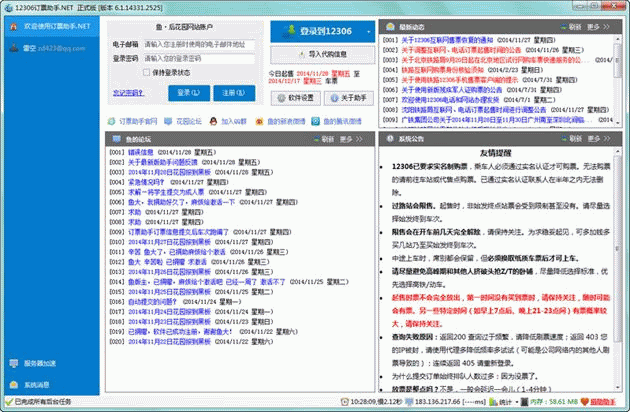Click the 系统公告 panel vertical scrollbar
The height and width of the screenshot is (412, 630).
click(618, 269)
